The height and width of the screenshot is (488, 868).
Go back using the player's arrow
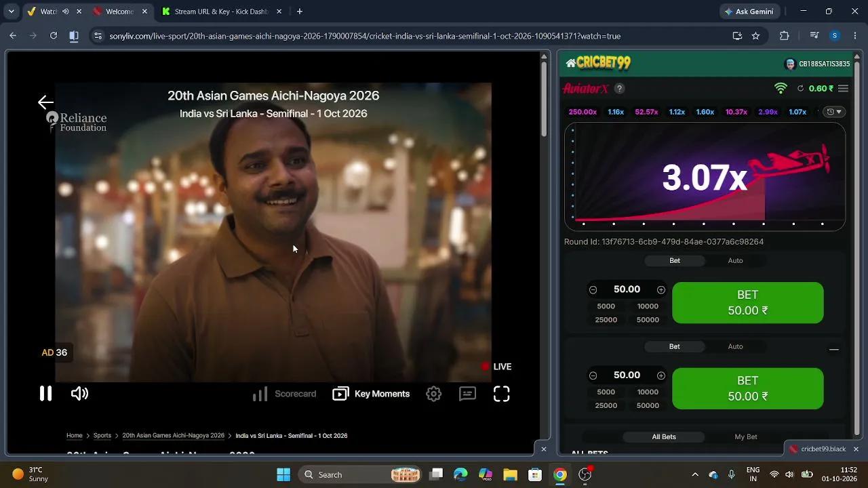(45, 102)
